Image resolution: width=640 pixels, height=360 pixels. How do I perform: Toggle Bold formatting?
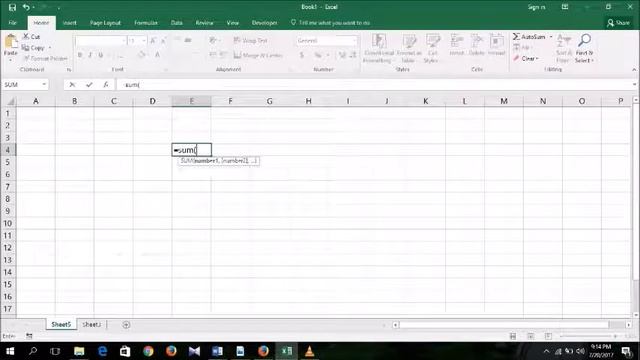(x=80, y=55)
